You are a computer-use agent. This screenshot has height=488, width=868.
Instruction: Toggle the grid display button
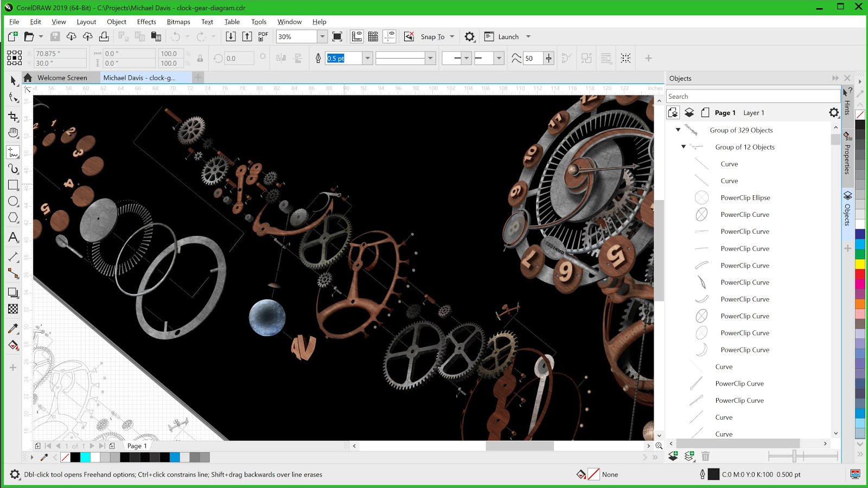pyautogui.click(x=373, y=36)
